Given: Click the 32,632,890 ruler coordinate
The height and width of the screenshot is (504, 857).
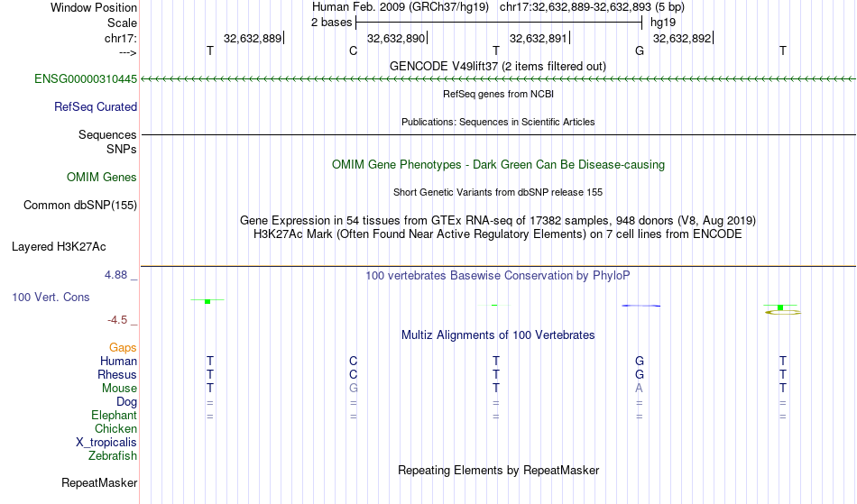Looking at the screenshot, I should tap(396, 38).
